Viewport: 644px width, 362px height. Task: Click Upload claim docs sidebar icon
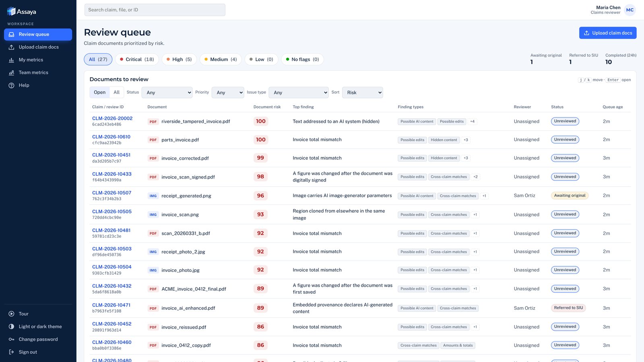click(11, 47)
